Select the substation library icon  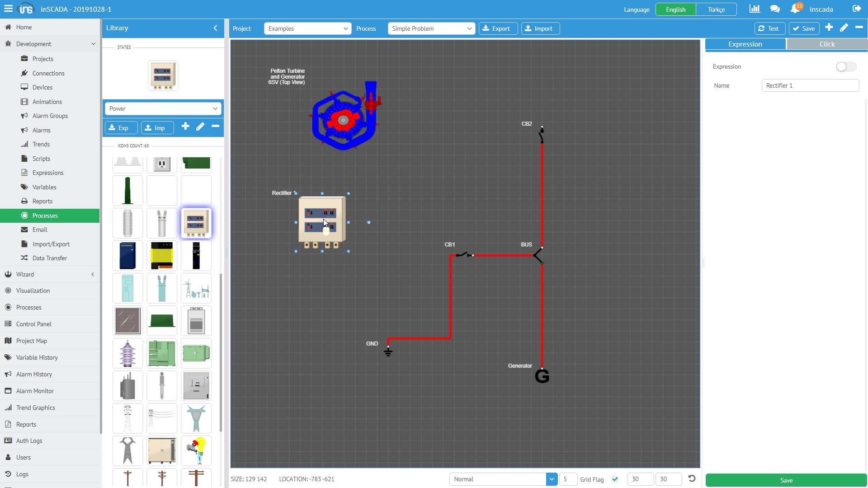coord(196,288)
